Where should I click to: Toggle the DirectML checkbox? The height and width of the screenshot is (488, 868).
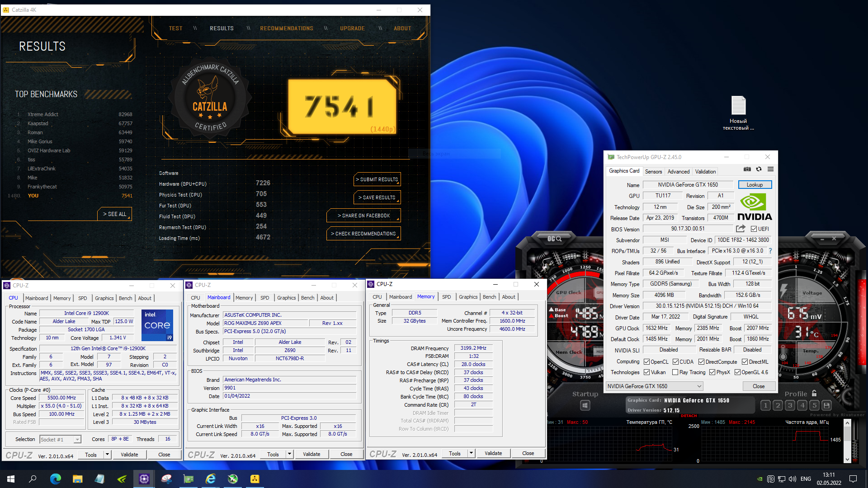745,362
